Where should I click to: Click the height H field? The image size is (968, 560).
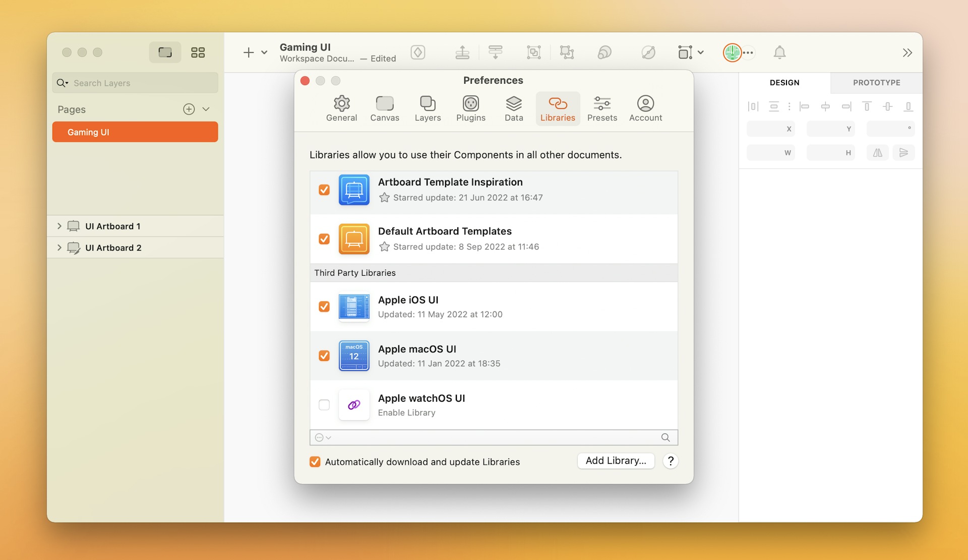(830, 153)
